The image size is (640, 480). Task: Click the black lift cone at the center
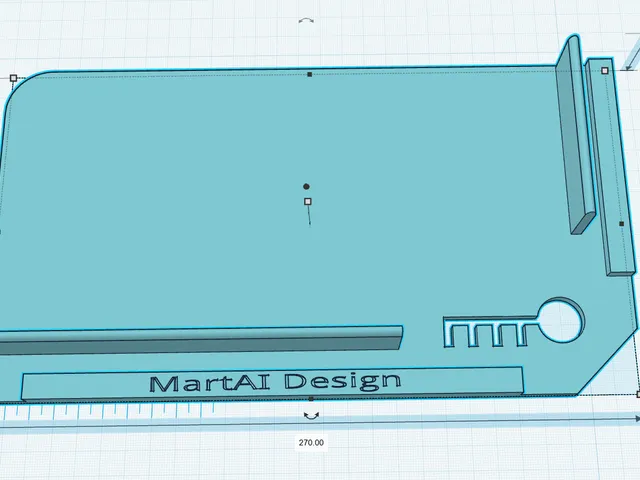click(306, 187)
